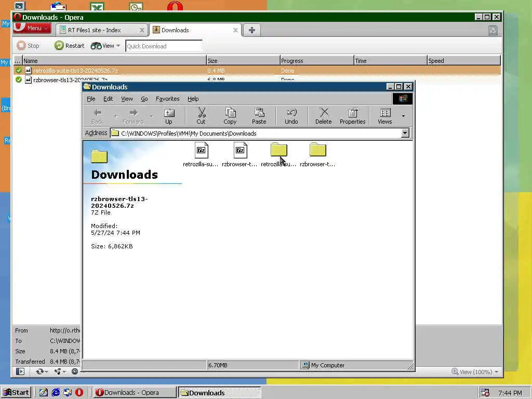Screen dimensions: 532x399
Task: Open the Opera Menu button
Action: point(32,28)
